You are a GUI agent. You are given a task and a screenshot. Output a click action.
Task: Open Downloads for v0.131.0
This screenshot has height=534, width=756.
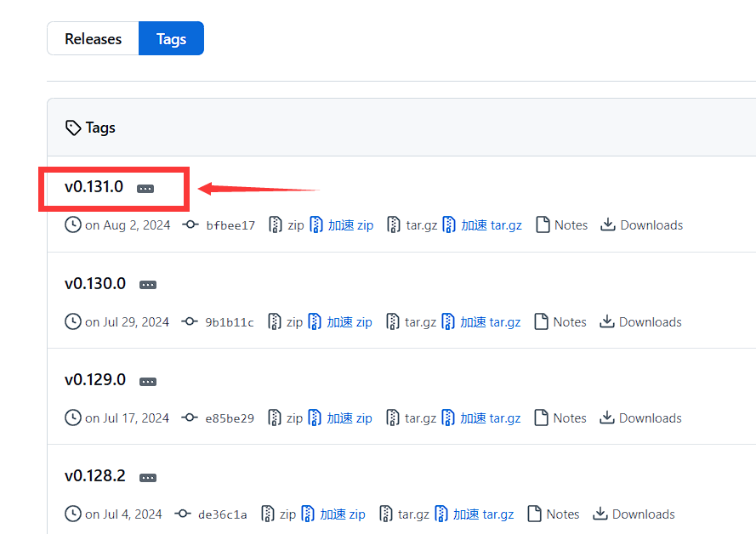point(651,225)
